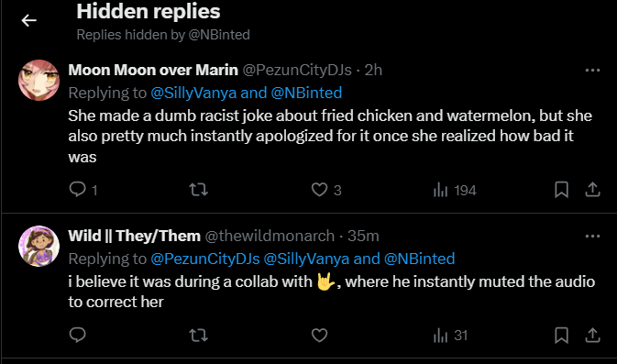Open more options for @thewildmonarch tweet
The width and height of the screenshot is (617, 364).
coord(592,237)
